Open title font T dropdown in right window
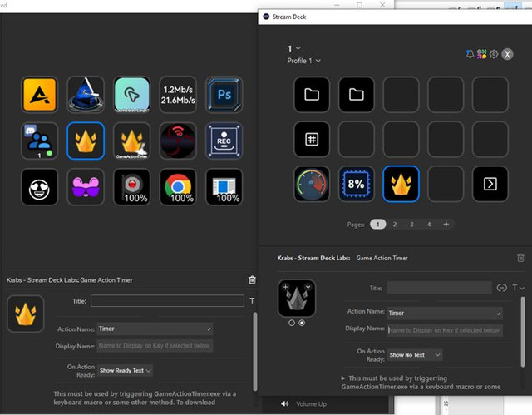Image resolution: width=532 pixels, height=415 pixels. 518,288
